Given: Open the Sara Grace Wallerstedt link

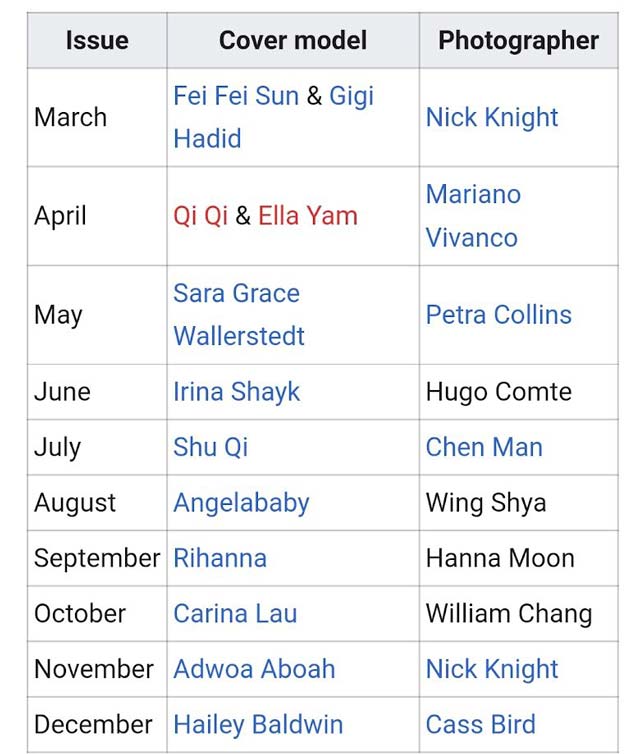Looking at the screenshot, I should [x=238, y=314].
